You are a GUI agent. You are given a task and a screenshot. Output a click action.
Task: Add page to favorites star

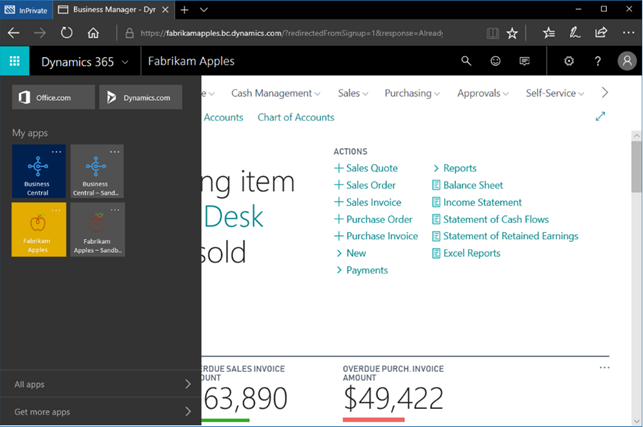(x=512, y=33)
